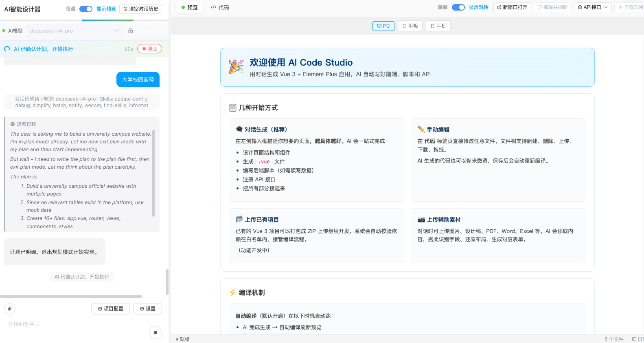The width and height of the screenshot is (644, 343).
Task: Click the 显示对话 label
Action: [x=479, y=7]
